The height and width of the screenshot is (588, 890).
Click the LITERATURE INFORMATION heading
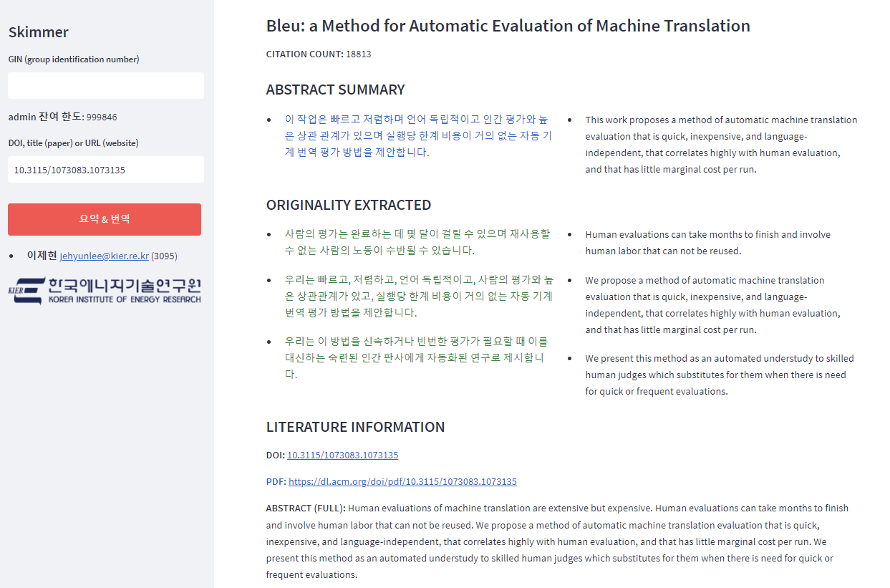(356, 427)
